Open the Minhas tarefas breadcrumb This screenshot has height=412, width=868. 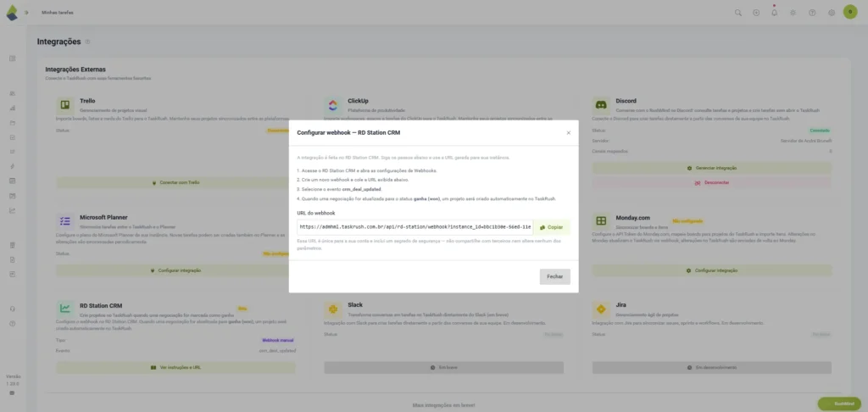point(58,13)
